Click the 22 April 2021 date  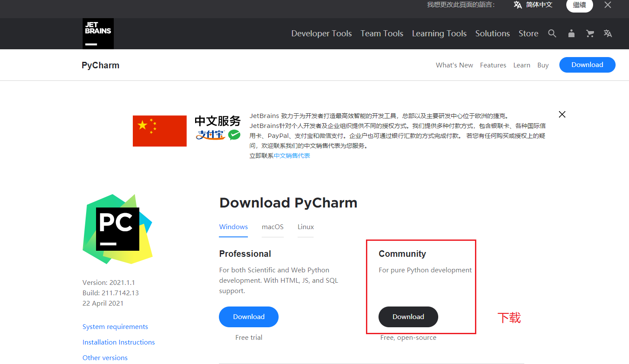(x=103, y=303)
